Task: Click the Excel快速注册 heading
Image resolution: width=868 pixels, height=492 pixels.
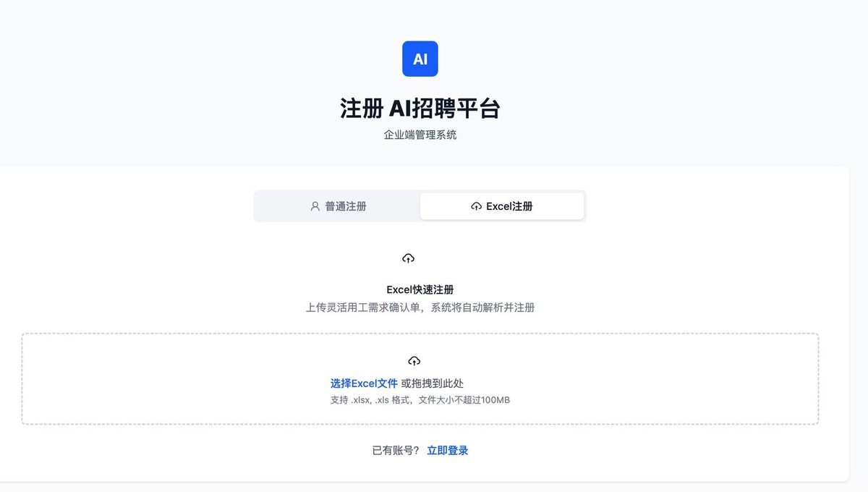Action: click(420, 289)
